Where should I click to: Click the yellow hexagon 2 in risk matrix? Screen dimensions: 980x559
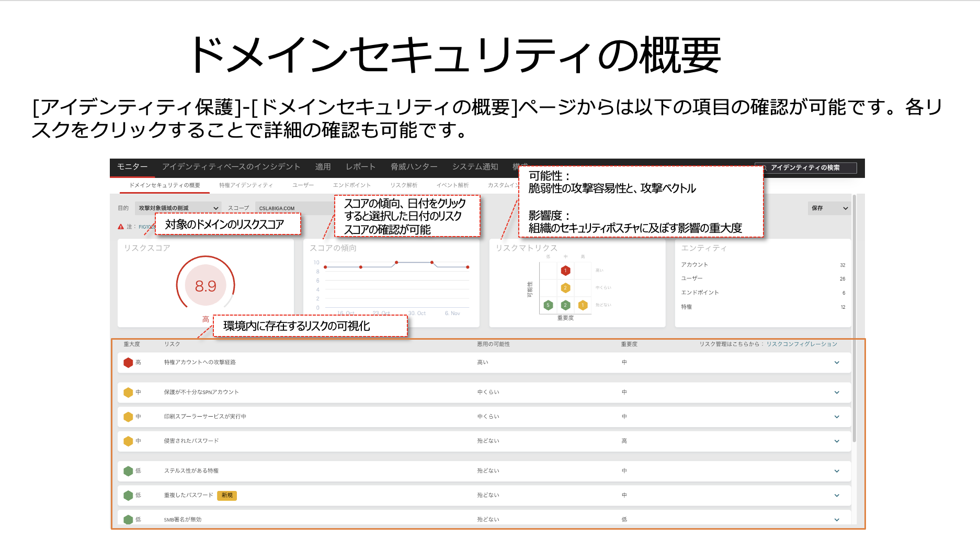[x=565, y=288]
